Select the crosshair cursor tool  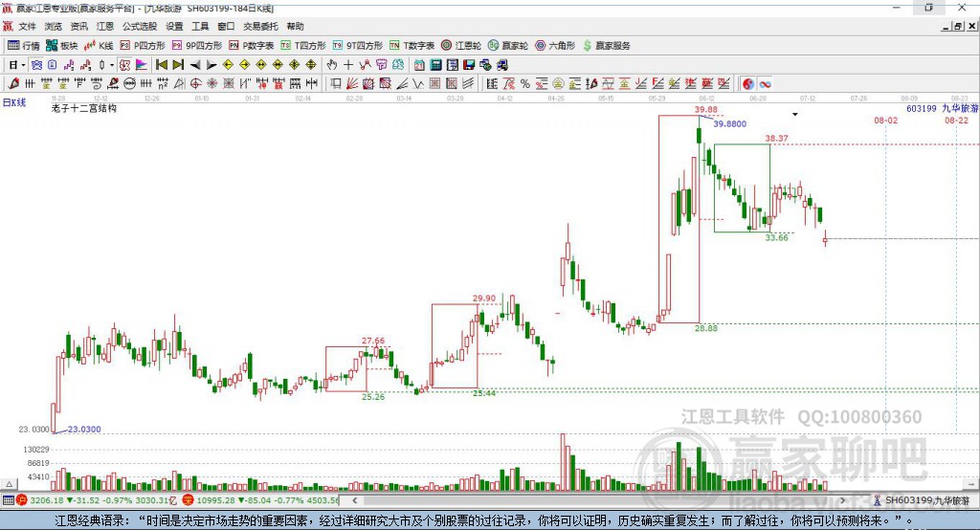348,65
